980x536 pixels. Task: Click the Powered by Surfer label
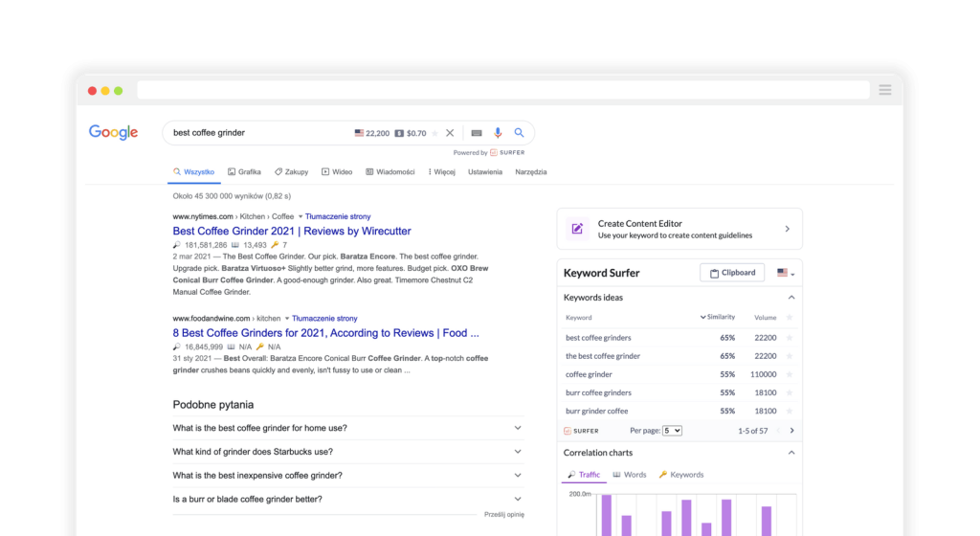pyautogui.click(x=489, y=152)
